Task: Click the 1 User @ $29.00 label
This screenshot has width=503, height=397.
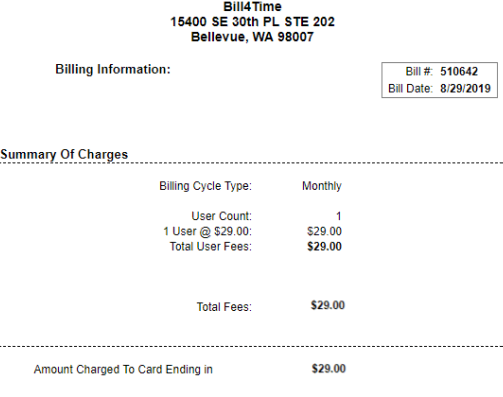Action: click(x=207, y=231)
